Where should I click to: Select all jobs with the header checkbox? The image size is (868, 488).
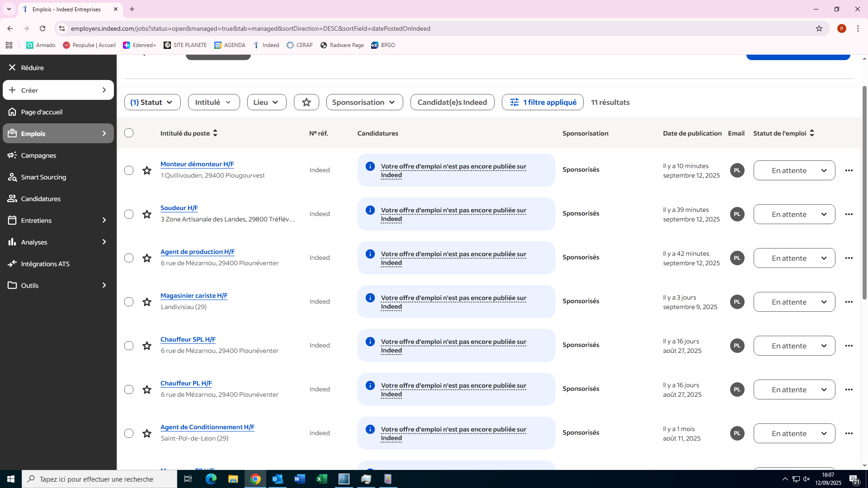(x=129, y=133)
